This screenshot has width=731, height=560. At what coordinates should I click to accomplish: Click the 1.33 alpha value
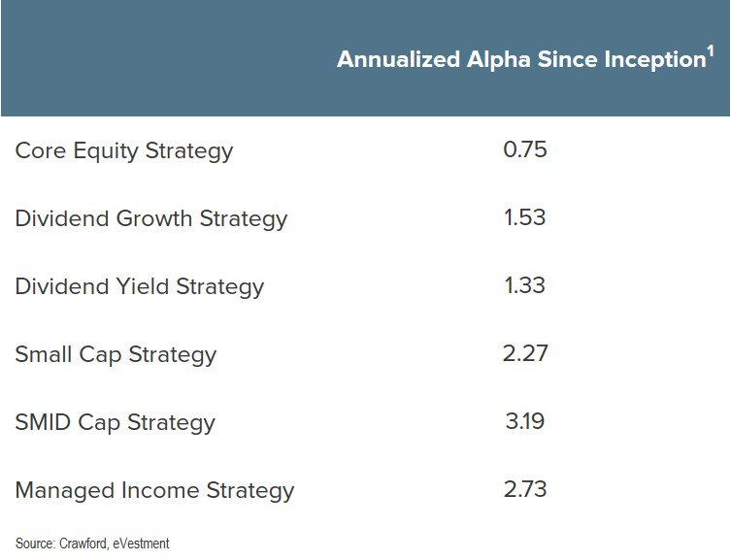[525, 285]
